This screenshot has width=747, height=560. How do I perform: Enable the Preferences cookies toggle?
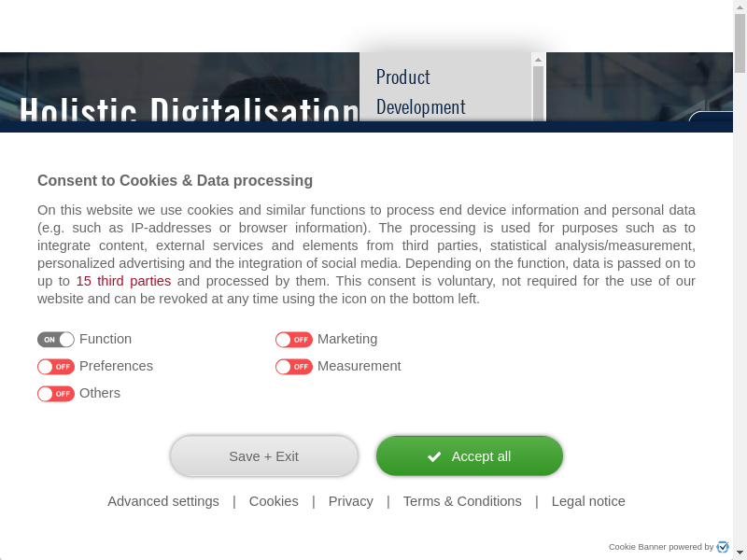click(56, 367)
